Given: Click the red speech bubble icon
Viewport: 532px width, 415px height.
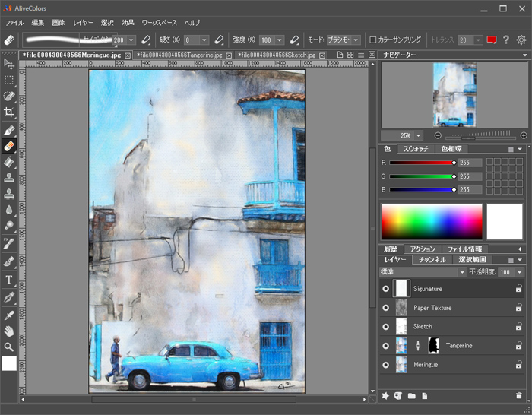Looking at the screenshot, I should tap(492, 40).
